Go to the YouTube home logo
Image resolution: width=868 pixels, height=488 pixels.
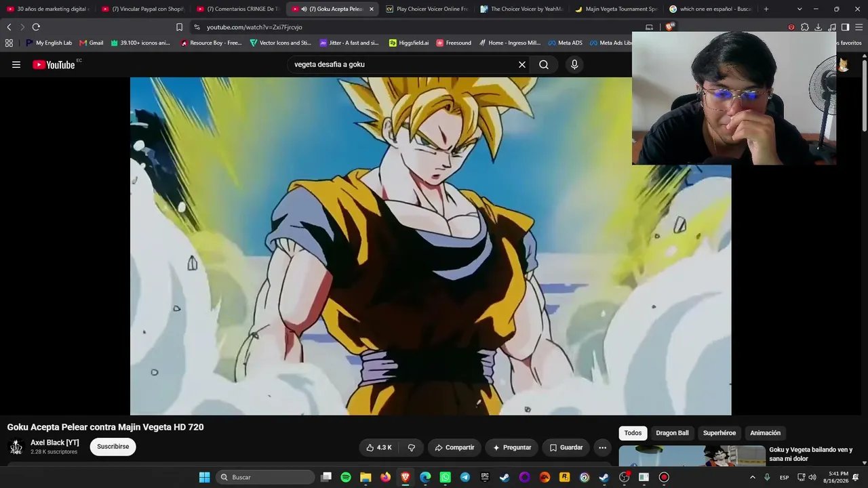point(54,65)
